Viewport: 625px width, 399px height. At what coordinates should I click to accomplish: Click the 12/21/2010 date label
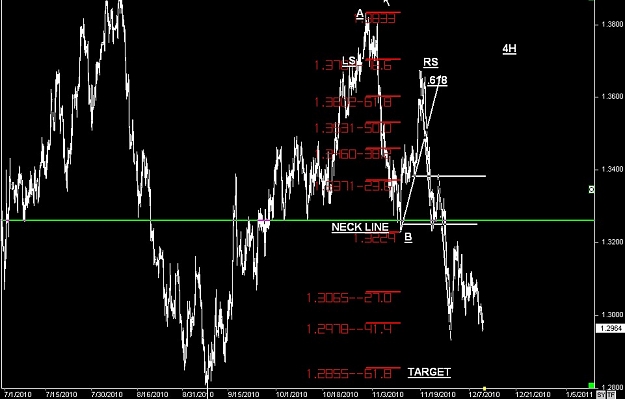(x=532, y=395)
